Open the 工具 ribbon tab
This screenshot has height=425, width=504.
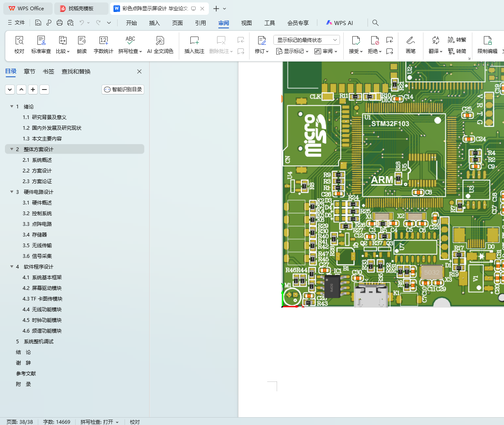(x=270, y=23)
